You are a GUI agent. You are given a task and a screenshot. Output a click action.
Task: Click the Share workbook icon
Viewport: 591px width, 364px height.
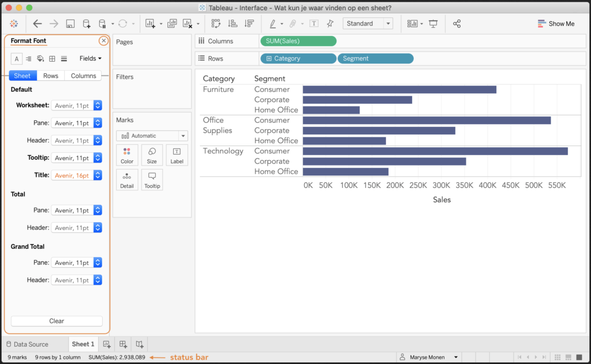457,24
